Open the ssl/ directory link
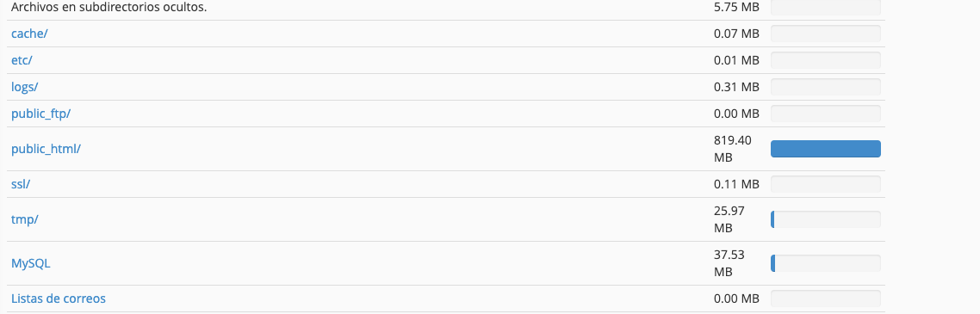The height and width of the screenshot is (314, 980). [21, 184]
